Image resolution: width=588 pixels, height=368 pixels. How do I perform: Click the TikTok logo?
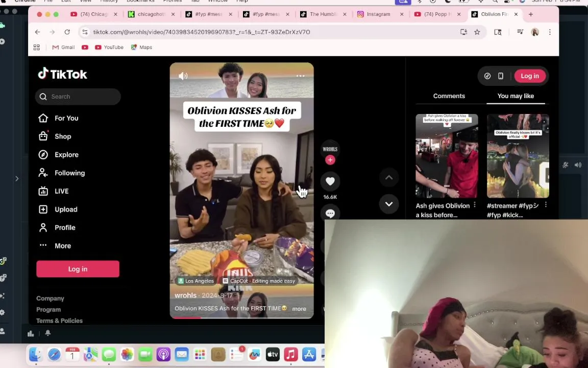tap(63, 74)
